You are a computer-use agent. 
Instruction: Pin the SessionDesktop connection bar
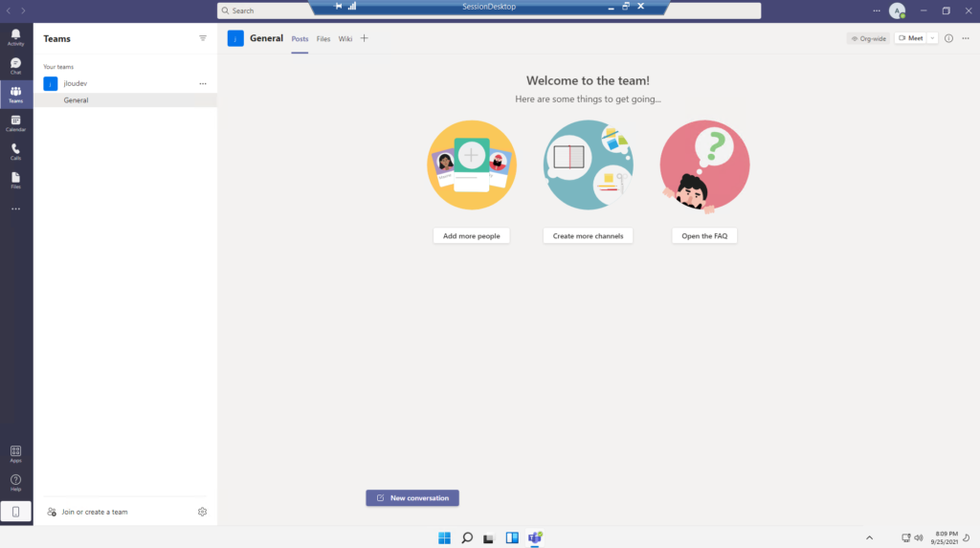click(338, 7)
